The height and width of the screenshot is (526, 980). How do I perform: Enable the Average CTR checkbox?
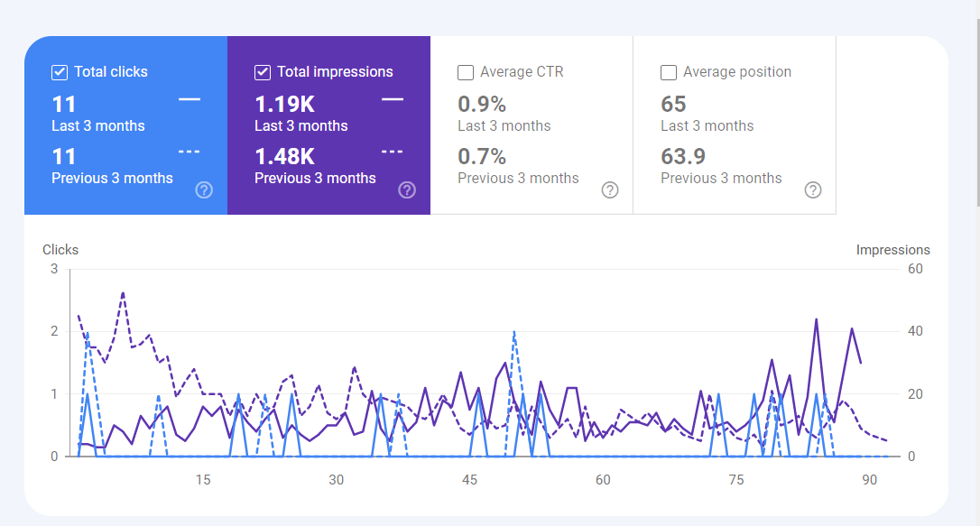466,72
